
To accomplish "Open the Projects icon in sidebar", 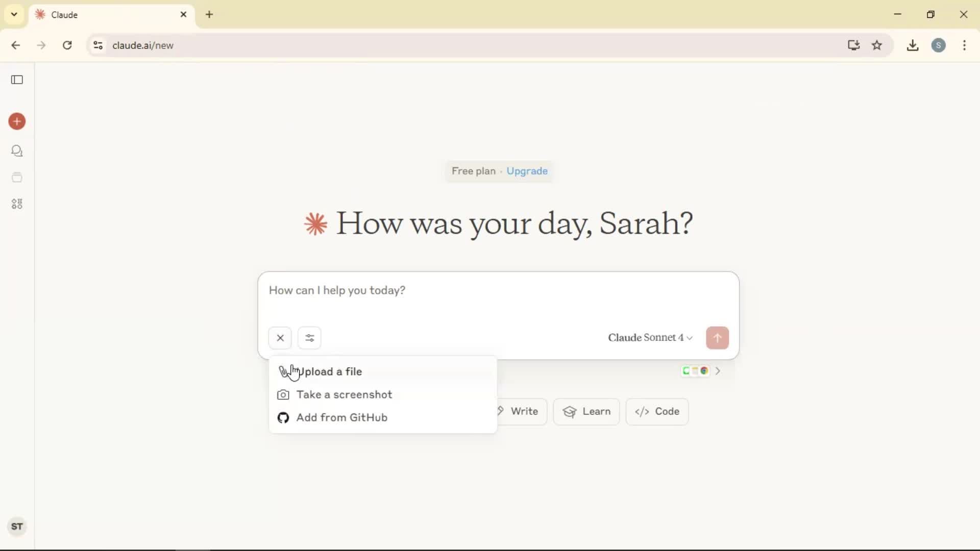I will [x=17, y=178].
